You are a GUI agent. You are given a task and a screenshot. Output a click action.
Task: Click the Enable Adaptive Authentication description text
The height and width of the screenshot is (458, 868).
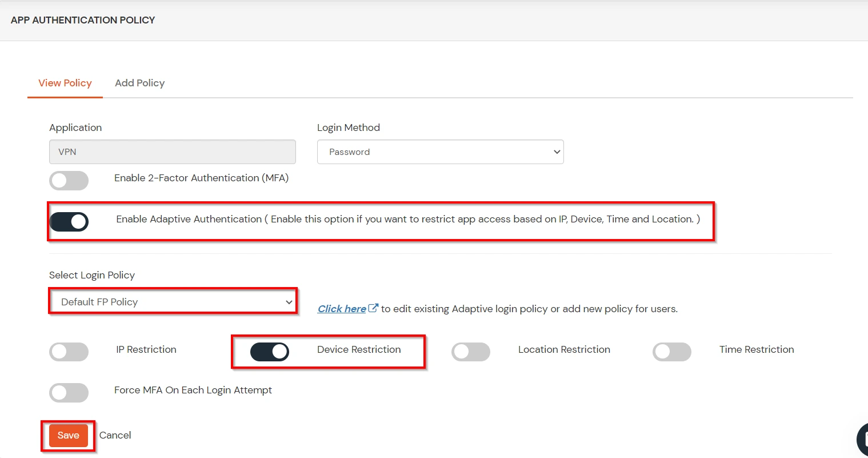pos(408,219)
